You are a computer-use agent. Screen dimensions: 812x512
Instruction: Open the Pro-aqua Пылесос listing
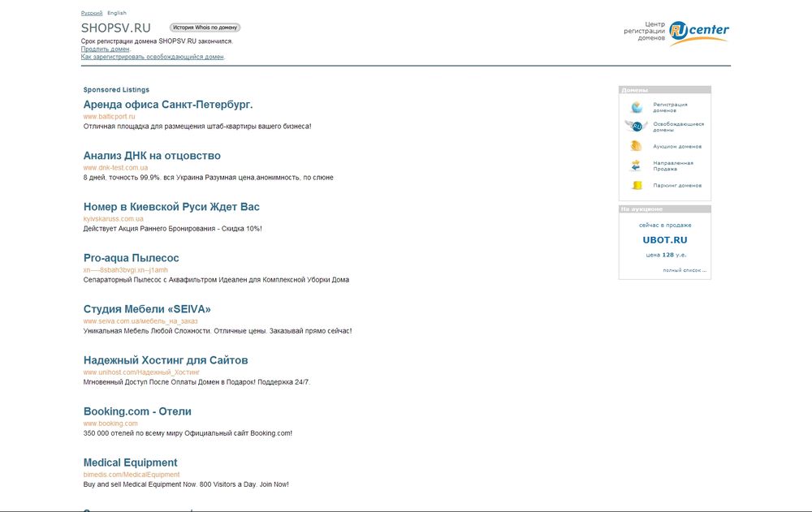coord(131,258)
